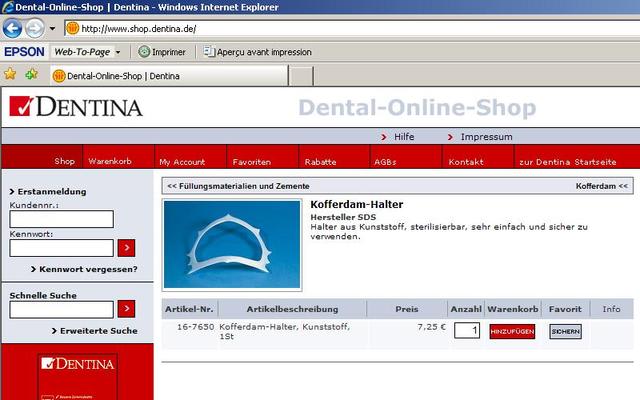Image resolution: width=640 pixels, height=400 pixels.
Task: Click the Dentina logo in page header
Action: pyautogui.click(x=76, y=107)
